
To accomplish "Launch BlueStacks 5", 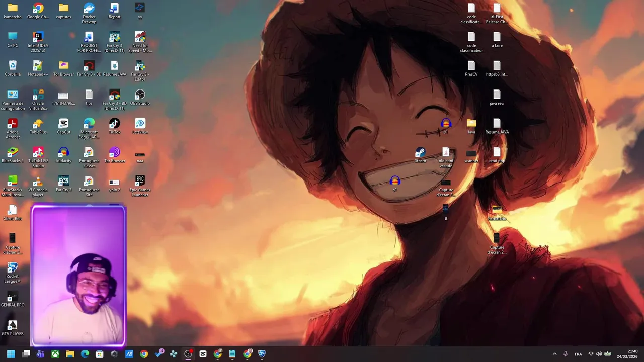I will click(x=13, y=155).
